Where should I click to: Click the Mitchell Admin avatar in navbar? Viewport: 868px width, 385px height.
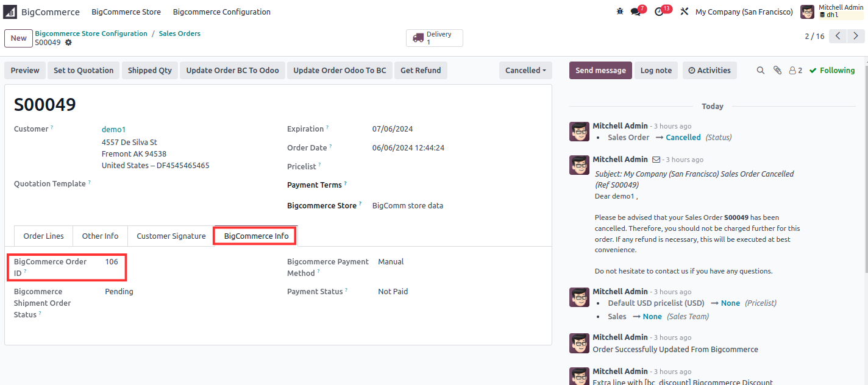pos(807,12)
